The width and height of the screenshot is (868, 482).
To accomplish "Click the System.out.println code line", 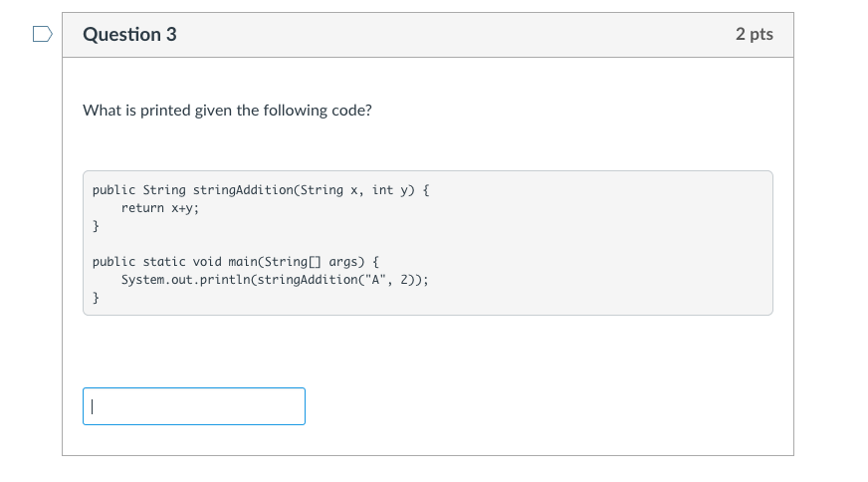I will click(275, 280).
